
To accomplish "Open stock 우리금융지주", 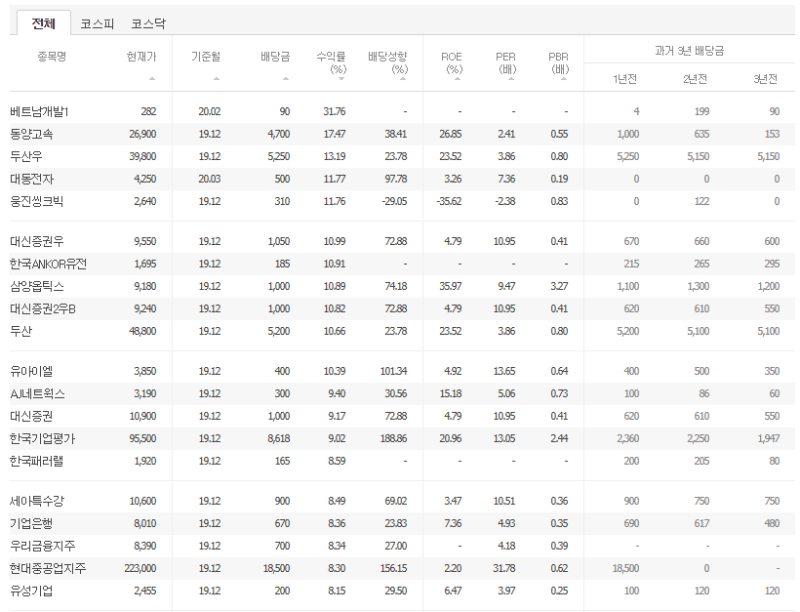I will [x=42, y=546].
